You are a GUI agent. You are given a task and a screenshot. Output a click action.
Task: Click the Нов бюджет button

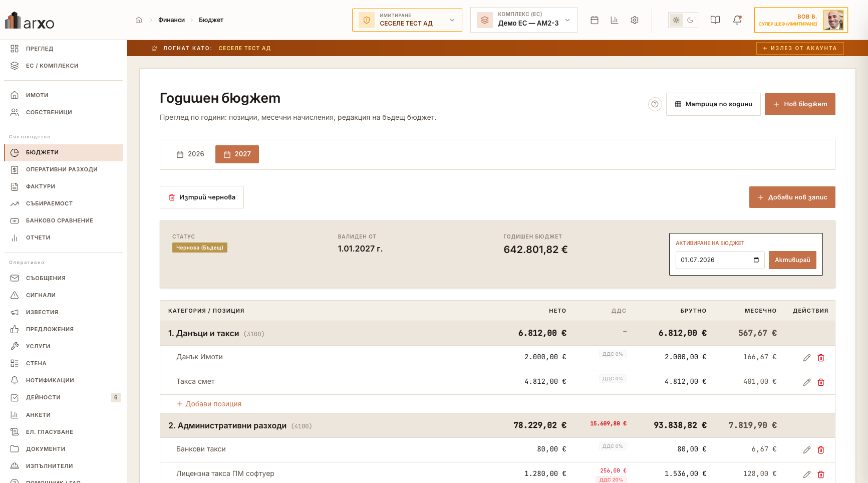pyautogui.click(x=800, y=104)
